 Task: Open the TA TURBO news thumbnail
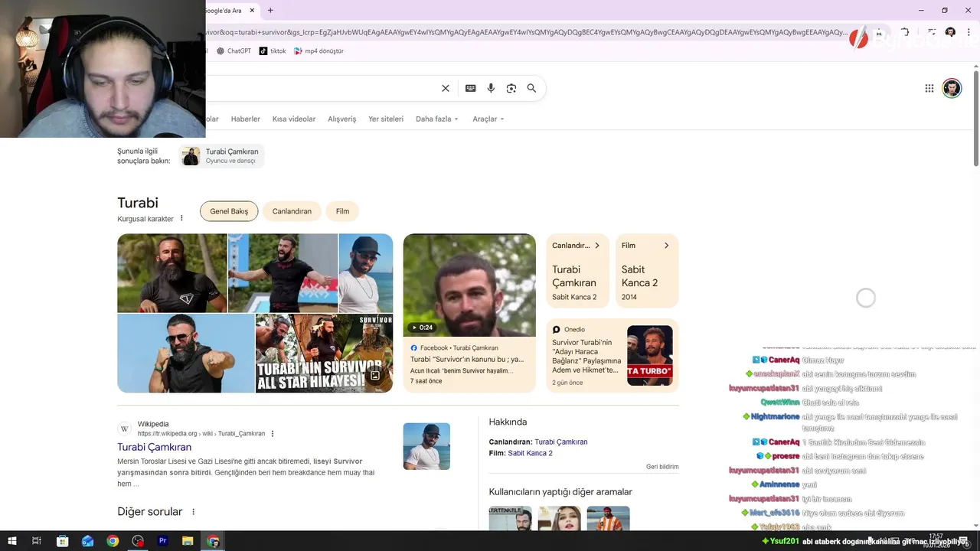650,355
